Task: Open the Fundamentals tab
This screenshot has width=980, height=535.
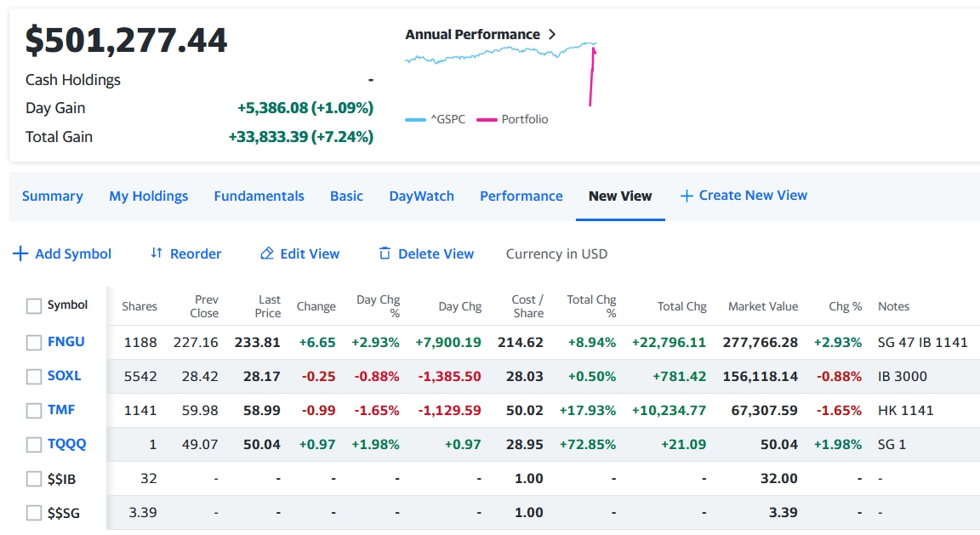Action: 259,196
